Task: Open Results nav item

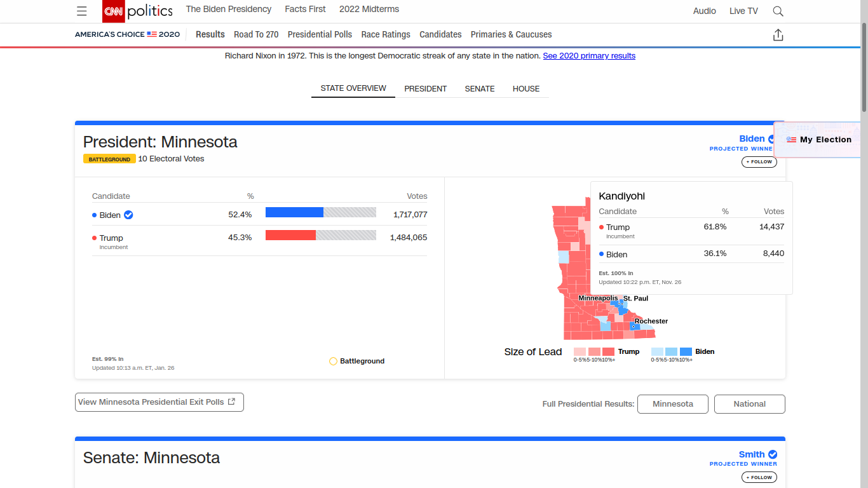Action: pos(210,34)
